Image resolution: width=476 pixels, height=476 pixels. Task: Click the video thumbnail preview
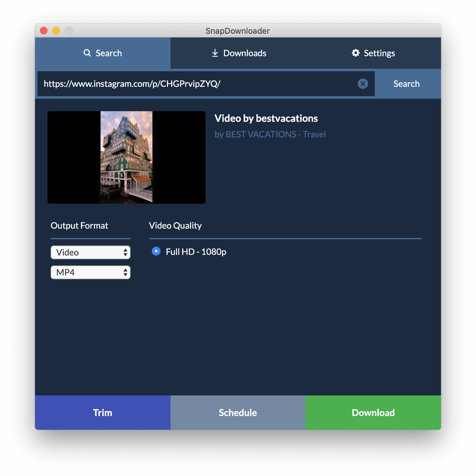tap(126, 157)
